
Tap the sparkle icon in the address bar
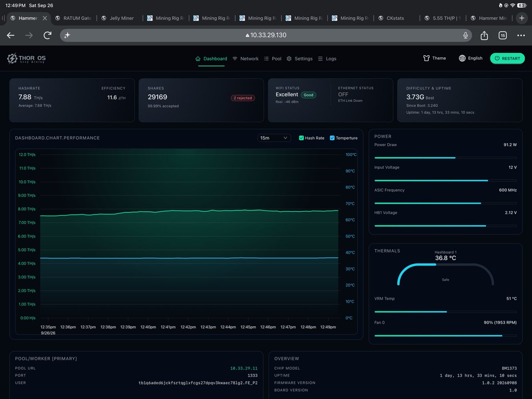pyautogui.click(x=67, y=35)
